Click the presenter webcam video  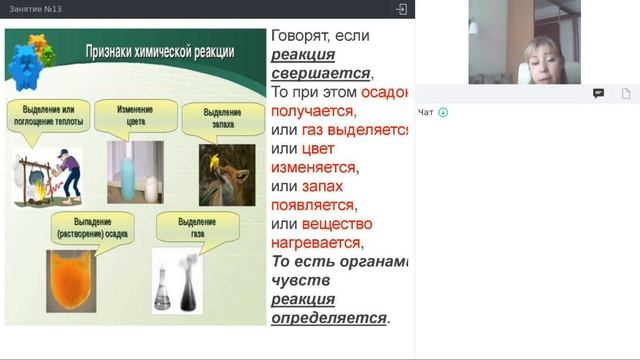pos(524,42)
